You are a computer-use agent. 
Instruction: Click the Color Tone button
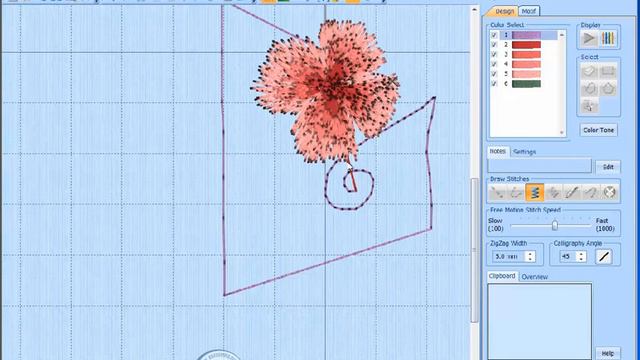[598, 130]
